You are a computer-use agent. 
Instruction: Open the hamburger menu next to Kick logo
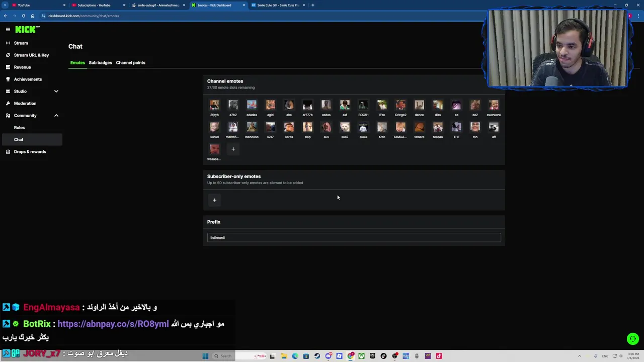[x=8, y=30]
